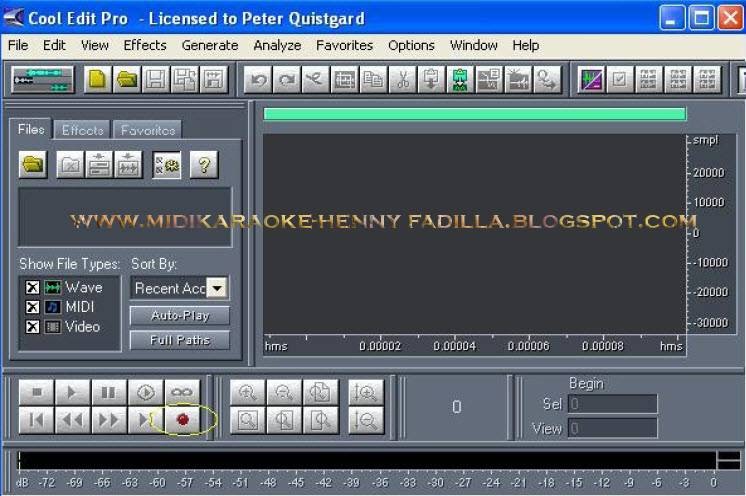The image size is (746, 496).
Task: Save the file with the toolbar disk icon
Action: tap(156, 79)
